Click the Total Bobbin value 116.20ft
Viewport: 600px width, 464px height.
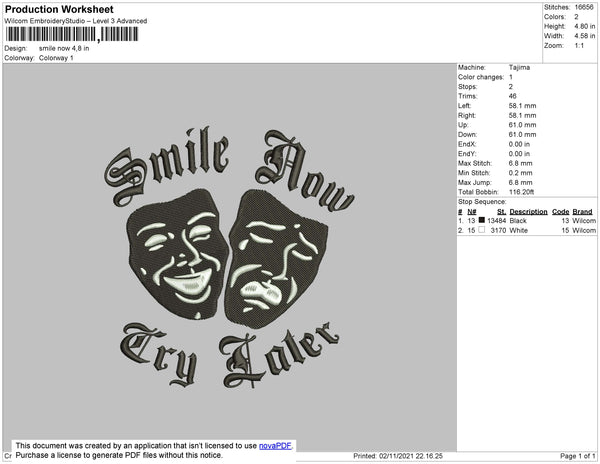(x=522, y=192)
